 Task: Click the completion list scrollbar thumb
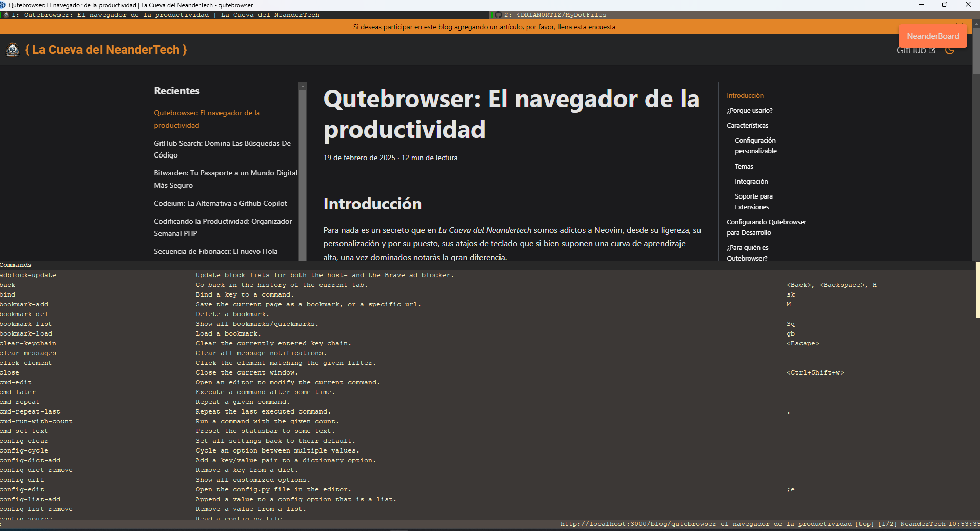[978, 289]
